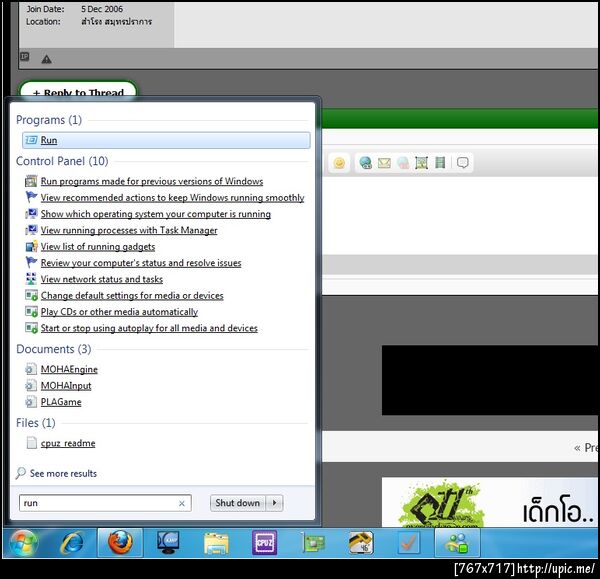Screen dimensions: 600x579
Task: Click the Shut down button
Action: 238,503
